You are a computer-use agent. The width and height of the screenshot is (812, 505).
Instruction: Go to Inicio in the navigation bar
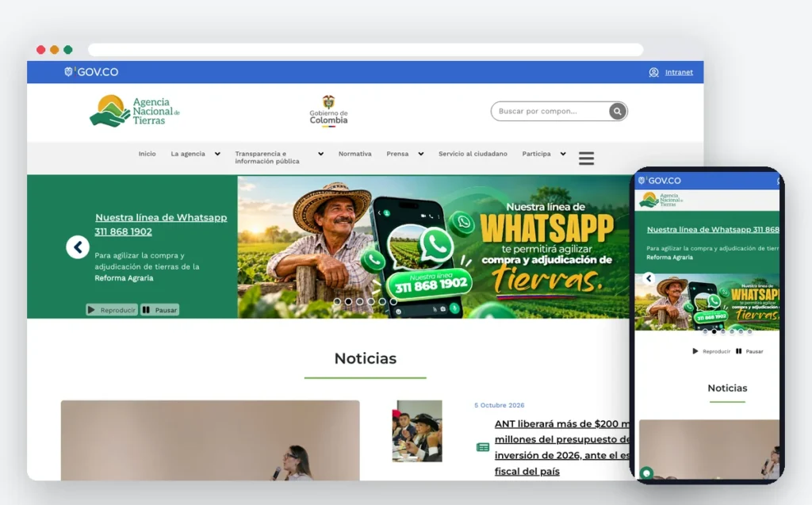tap(147, 154)
